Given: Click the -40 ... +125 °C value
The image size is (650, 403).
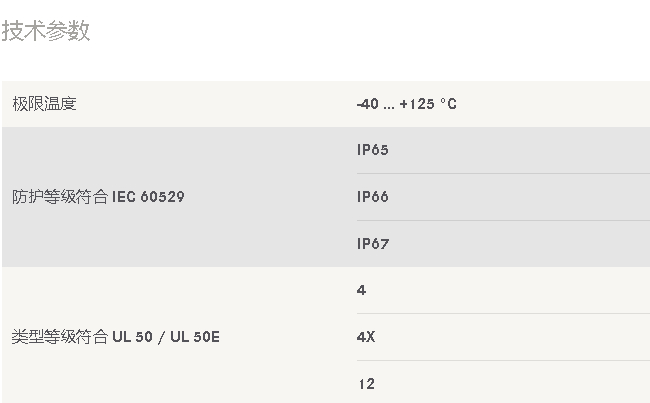Looking at the screenshot, I should click(407, 104).
